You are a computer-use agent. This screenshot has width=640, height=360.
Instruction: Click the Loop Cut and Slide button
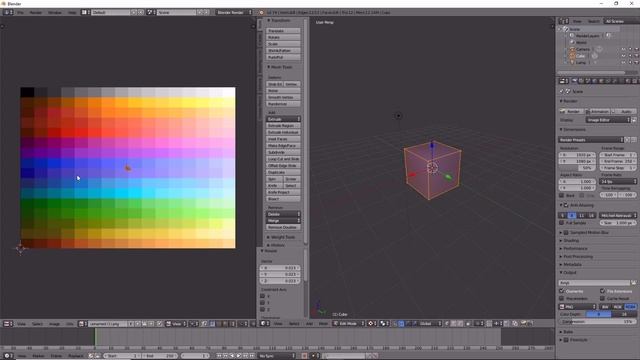point(283,159)
